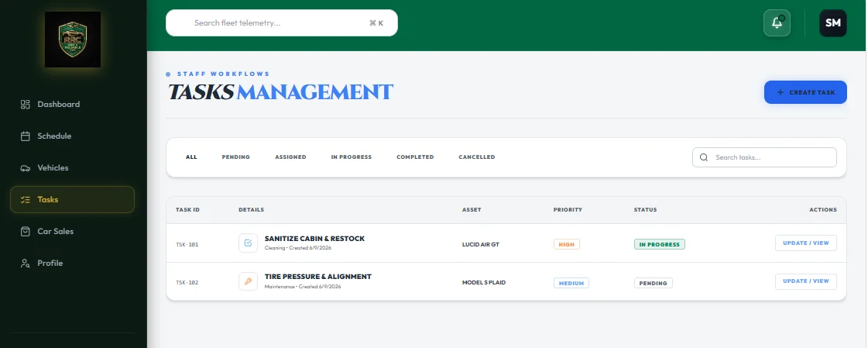Switch to the COMPLETED tab

pos(415,157)
